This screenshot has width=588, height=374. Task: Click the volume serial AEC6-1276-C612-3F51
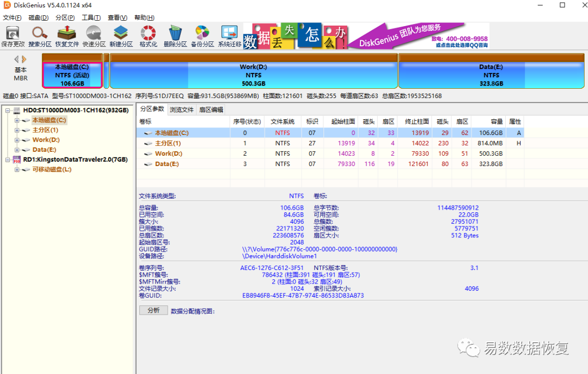(272, 268)
